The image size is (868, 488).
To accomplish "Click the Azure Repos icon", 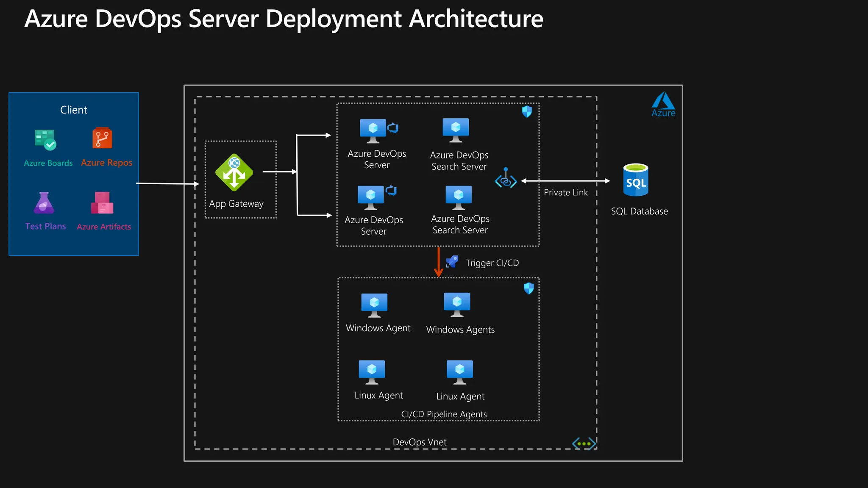I will pos(102,138).
